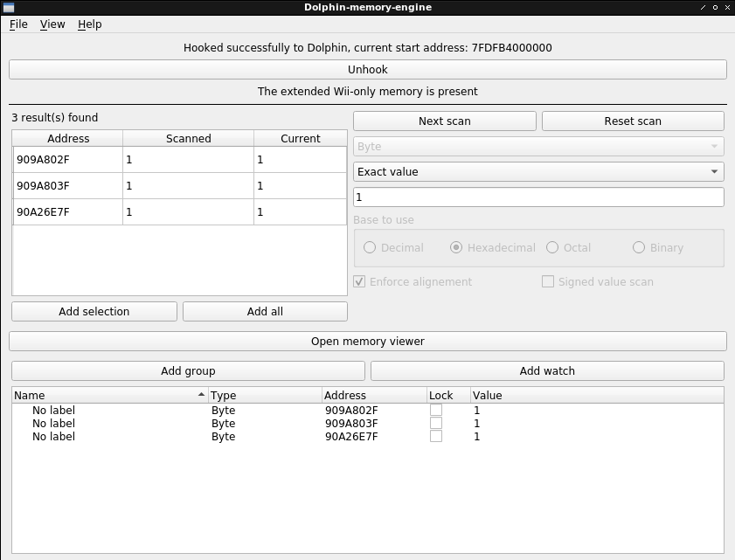Open the Byte type dropdown
The width and height of the screenshot is (735, 560).
(x=538, y=147)
